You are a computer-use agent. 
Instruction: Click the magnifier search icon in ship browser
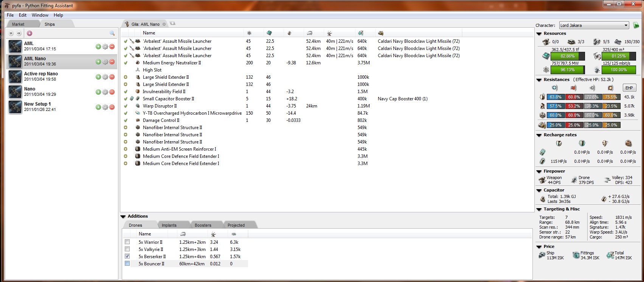click(112, 33)
